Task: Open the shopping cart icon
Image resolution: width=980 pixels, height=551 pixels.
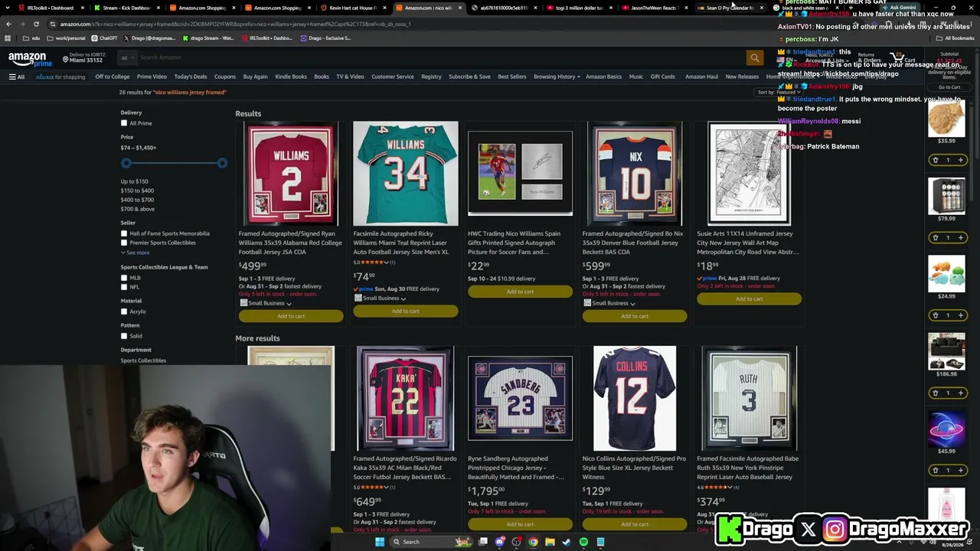Action: coord(901,57)
